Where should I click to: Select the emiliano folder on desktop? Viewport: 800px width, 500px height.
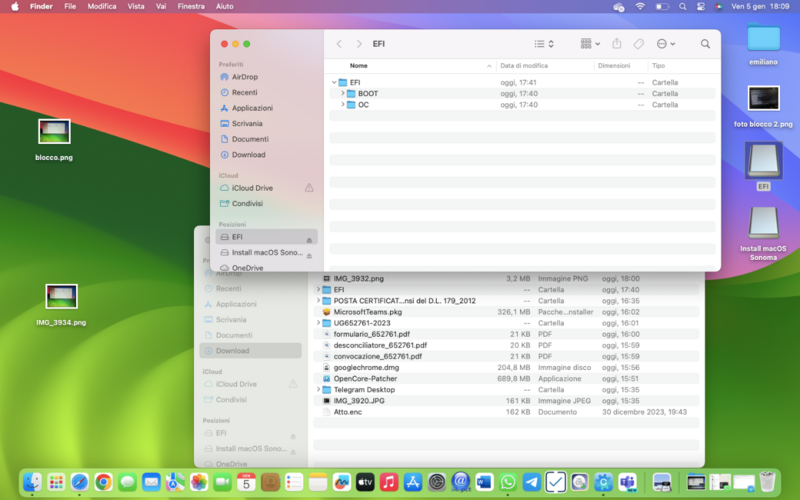pos(763,44)
